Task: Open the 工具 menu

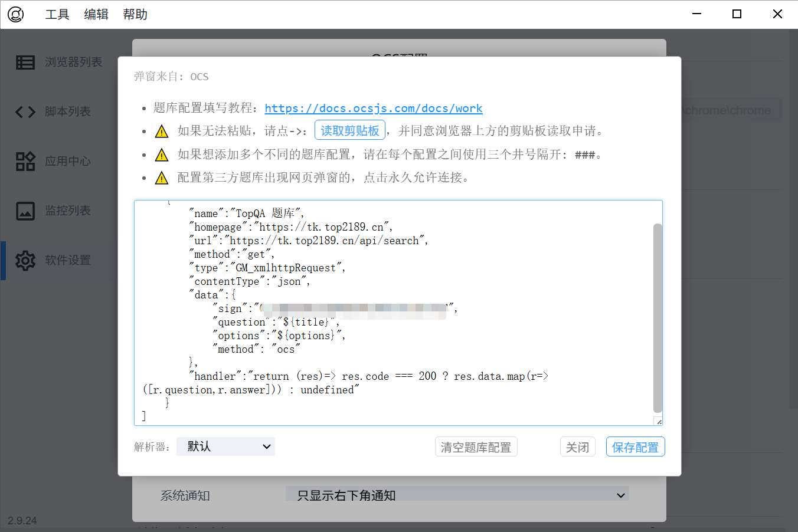Action: 57,14
